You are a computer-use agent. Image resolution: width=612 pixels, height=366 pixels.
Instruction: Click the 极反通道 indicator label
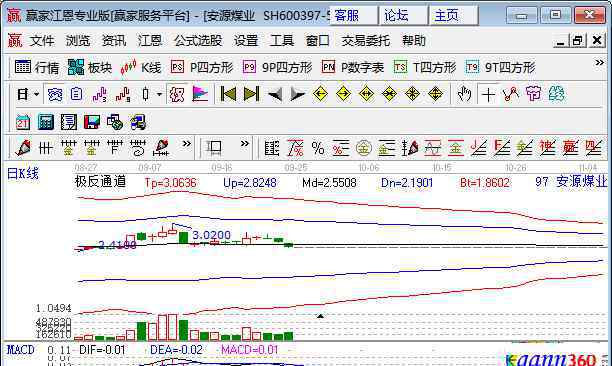tap(100, 181)
